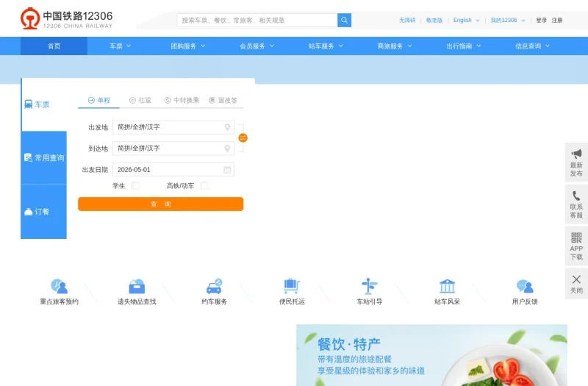Click the 出发日期 date field
This screenshot has width=588, height=386.
pos(173,170)
